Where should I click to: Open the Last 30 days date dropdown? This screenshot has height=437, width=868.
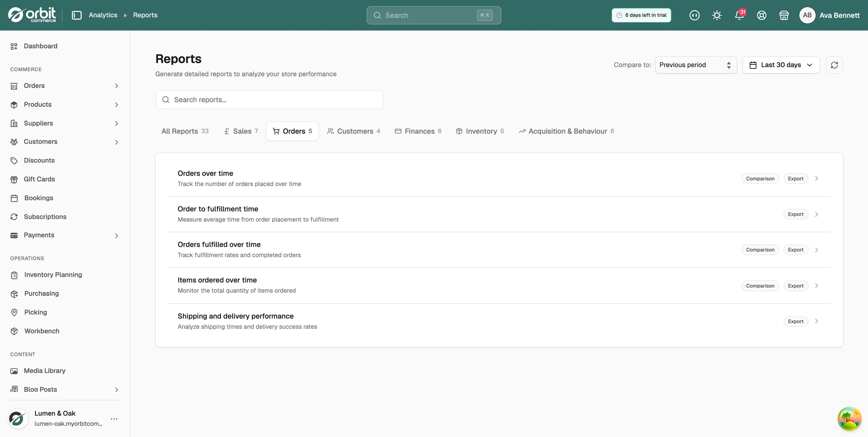[x=781, y=65]
